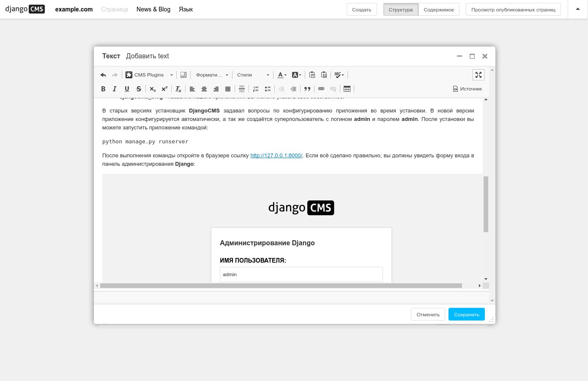Open the text color picker
Viewport: 588px width, 381px height.
point(282,75)
